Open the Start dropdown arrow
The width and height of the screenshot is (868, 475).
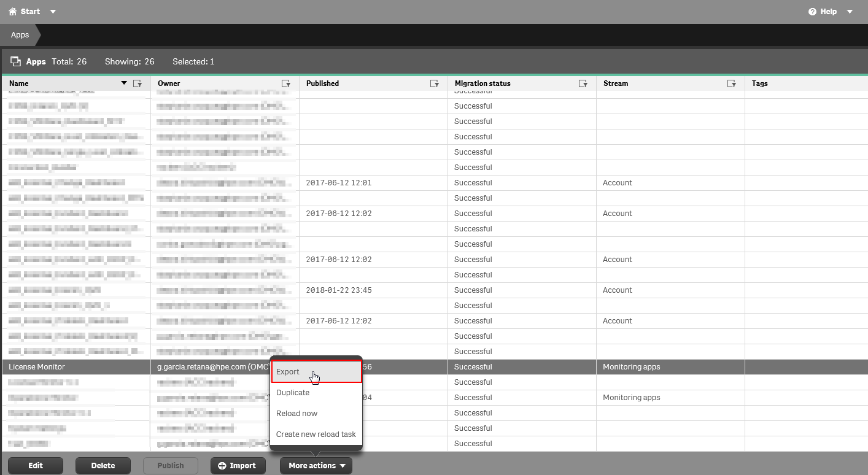coord(53,12)
